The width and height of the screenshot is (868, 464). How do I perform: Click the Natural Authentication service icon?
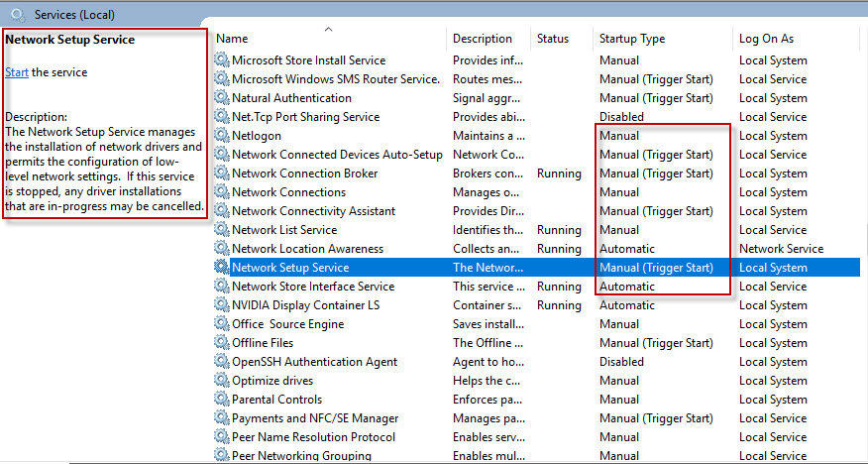click(x=222, y=98)
